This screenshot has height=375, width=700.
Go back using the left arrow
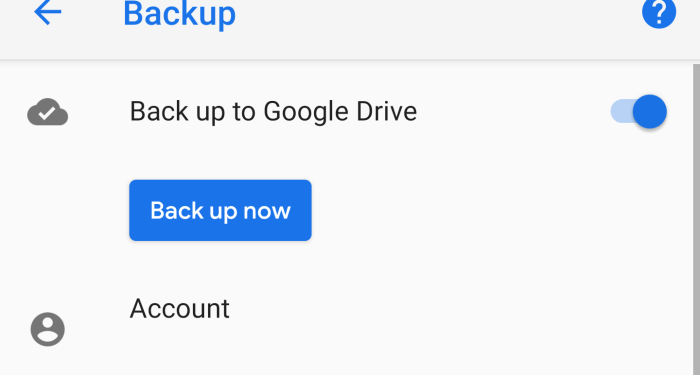[x=48, y=12]
